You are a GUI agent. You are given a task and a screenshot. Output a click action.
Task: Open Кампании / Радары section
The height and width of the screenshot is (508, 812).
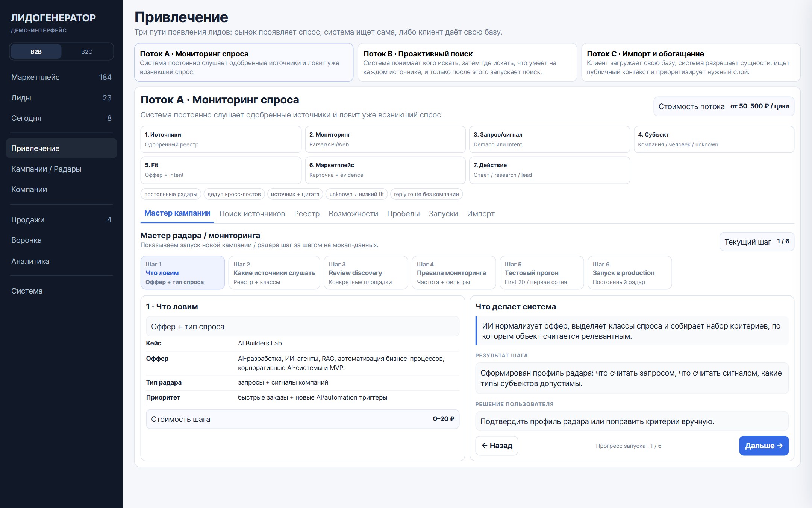click(61, 169)
